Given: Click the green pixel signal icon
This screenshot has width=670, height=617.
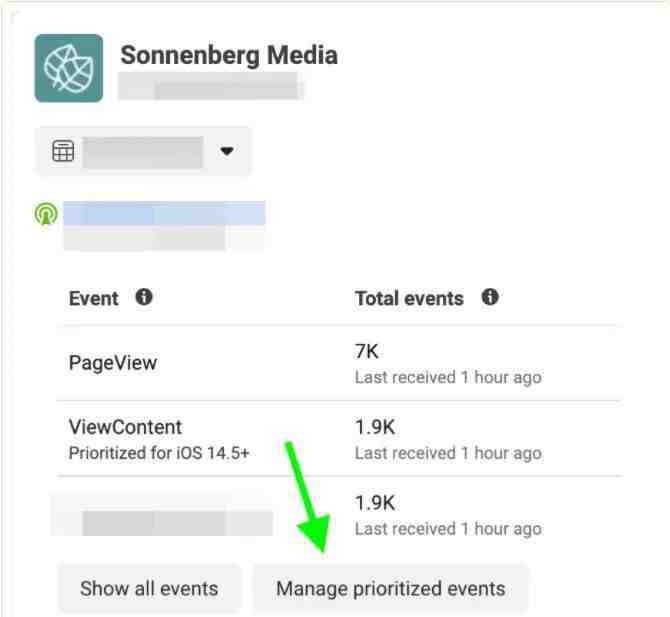Looking at the screenshot, I should click(46, 214).
